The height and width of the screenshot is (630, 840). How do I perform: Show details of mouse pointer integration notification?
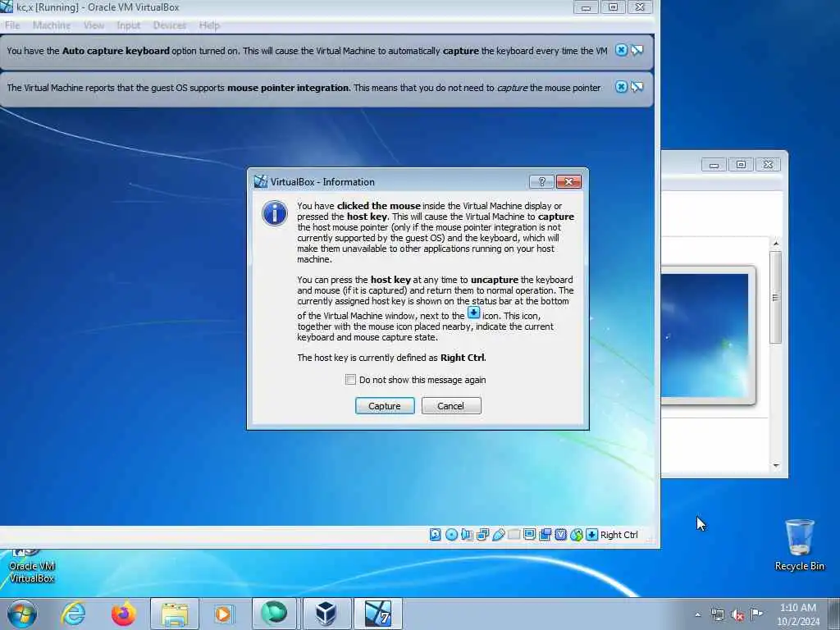[637, 87]
